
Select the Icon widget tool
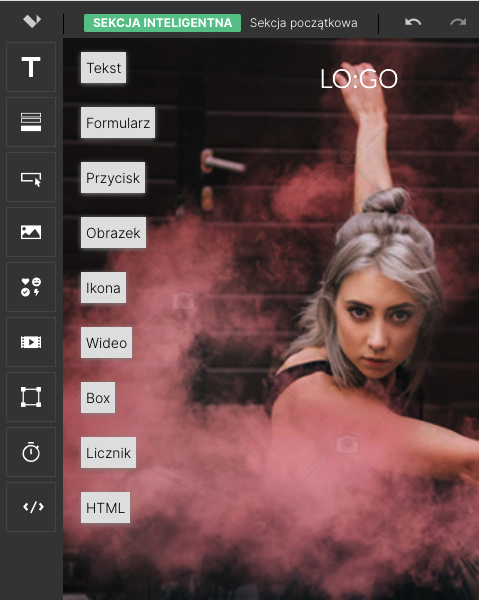click(x=31, y=287)
